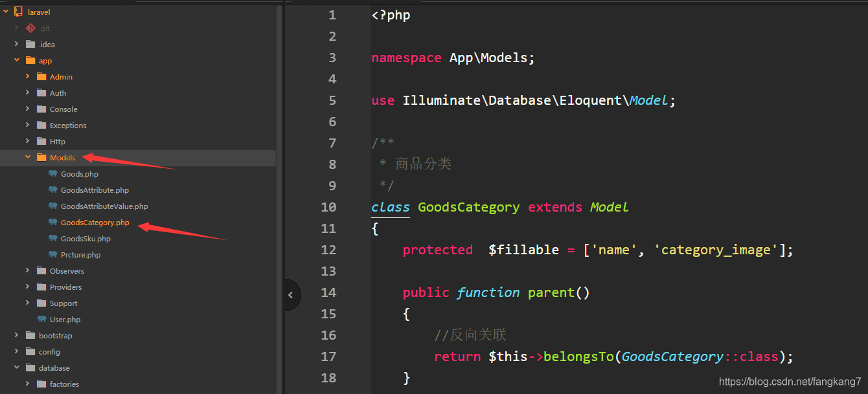Click the config folder icon
868x394 pixels.
(30, 352)
